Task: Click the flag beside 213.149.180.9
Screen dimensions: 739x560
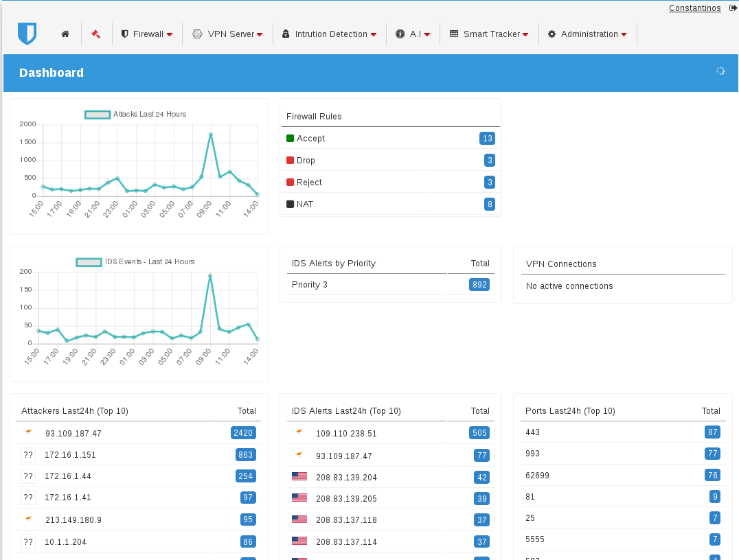Action: 29,519
